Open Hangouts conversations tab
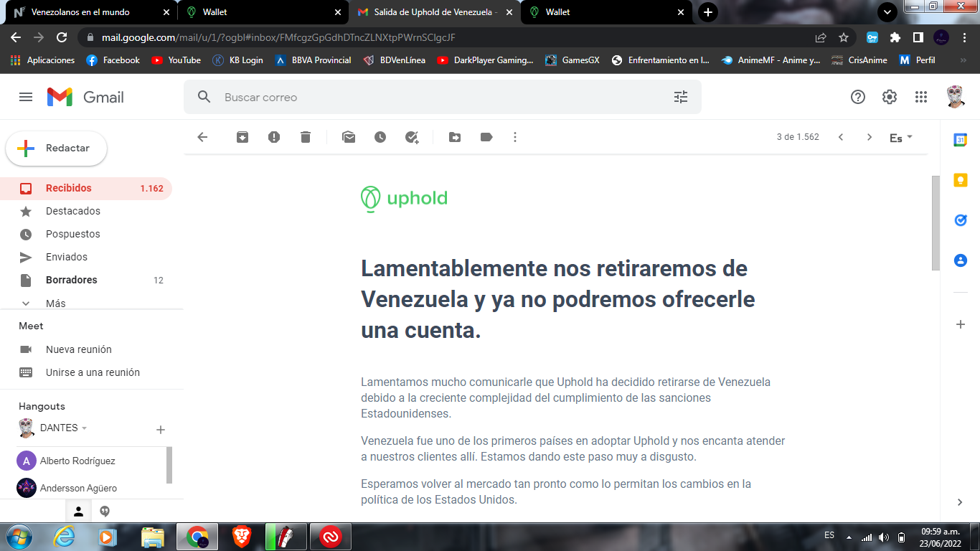 click(105, 512)
